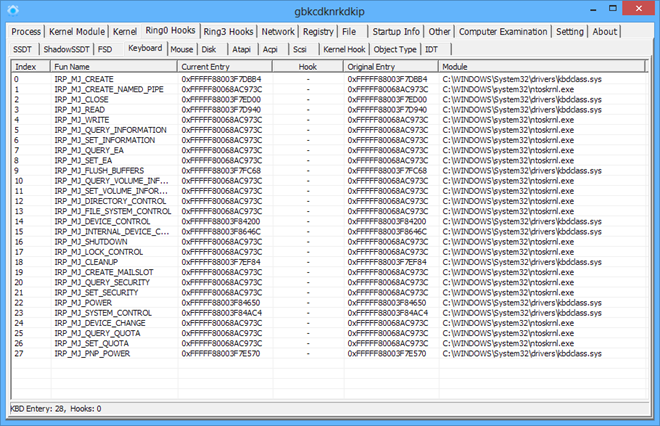
Task: Select the SSDT sub-tab
Action: point(22,50)
